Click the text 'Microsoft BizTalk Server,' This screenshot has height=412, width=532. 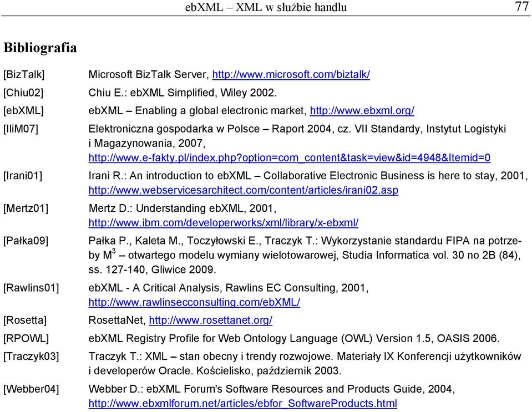point(149,74)
